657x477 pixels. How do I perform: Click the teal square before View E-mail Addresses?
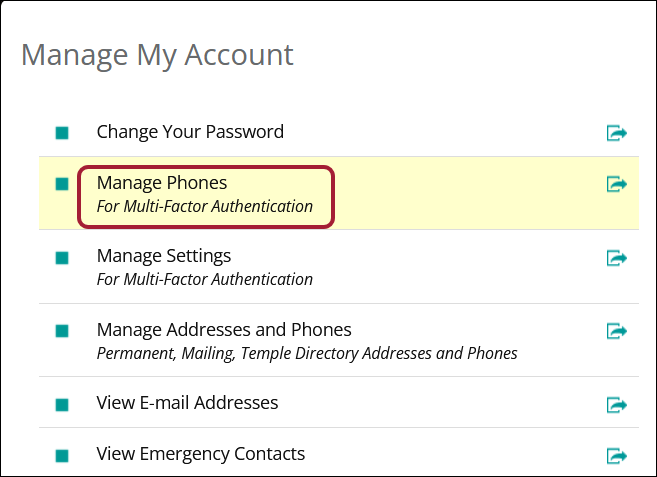[62, 404]
